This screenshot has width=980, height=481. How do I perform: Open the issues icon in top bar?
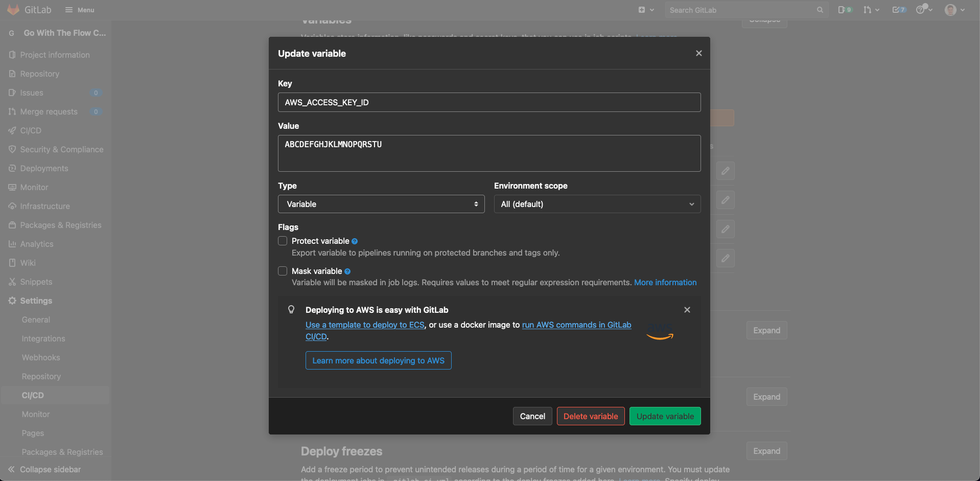(x=845, y=10)
